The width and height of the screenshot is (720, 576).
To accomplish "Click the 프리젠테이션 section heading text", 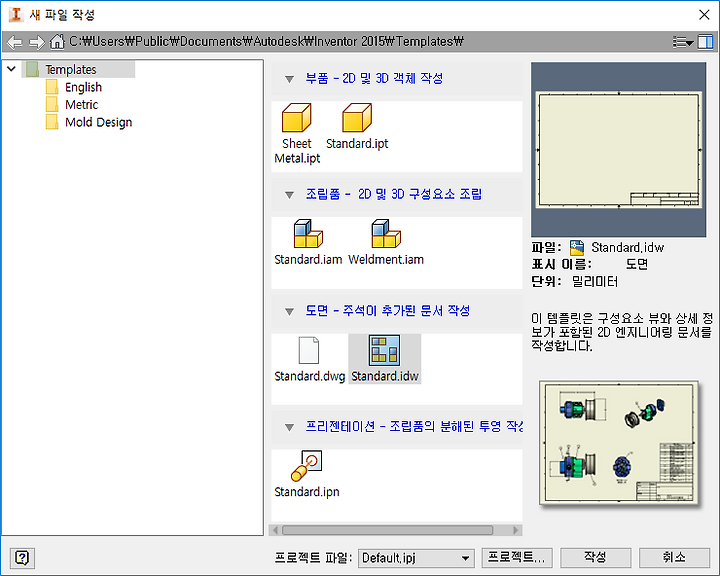I will coord(414,426).
